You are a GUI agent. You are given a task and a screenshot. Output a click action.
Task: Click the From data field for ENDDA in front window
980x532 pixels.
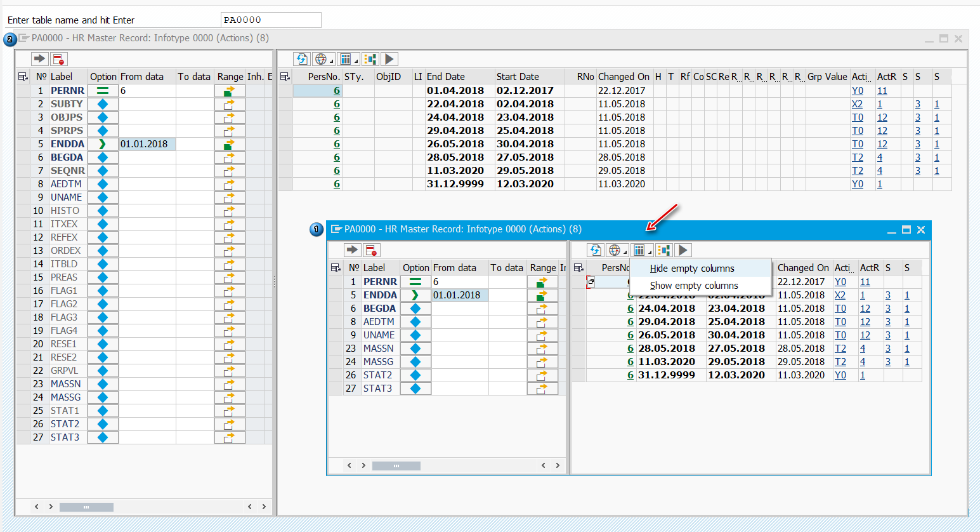click(x=460, y=295)
